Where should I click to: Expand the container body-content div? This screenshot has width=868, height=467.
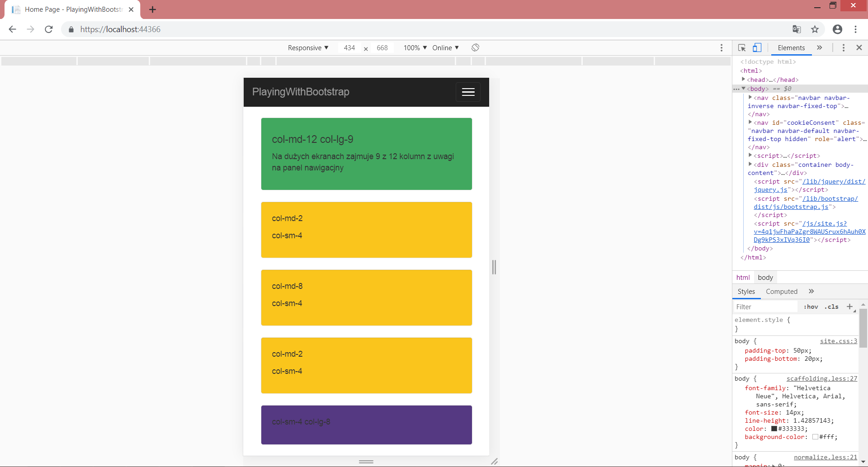click(x=750, y=164)
